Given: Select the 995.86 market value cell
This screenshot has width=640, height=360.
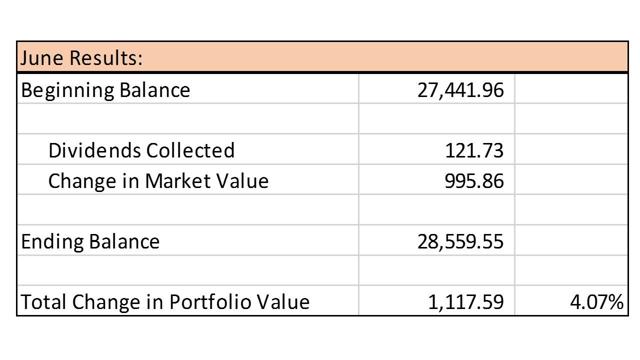Looking at the screenshot, I should (x=437, y=180).
